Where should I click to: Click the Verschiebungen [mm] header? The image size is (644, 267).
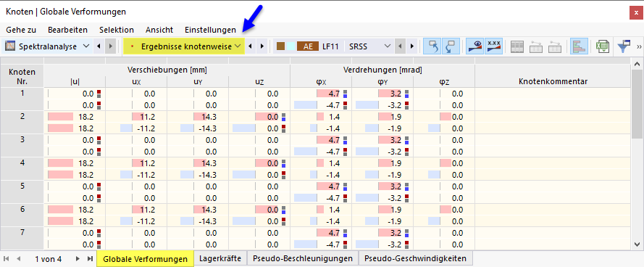coord(167,70)
